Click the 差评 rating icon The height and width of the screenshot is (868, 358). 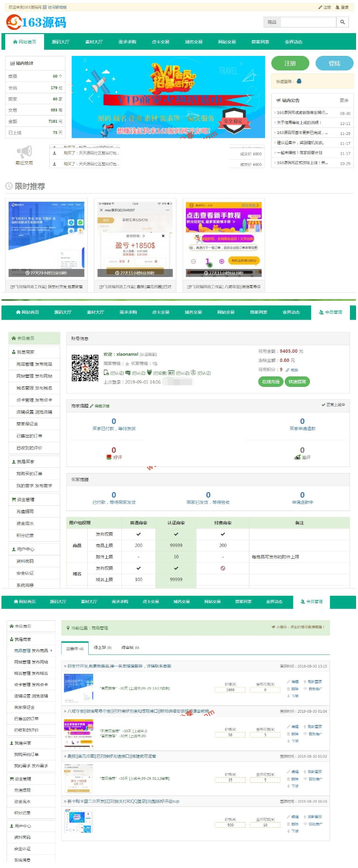(x=297, y=457)
